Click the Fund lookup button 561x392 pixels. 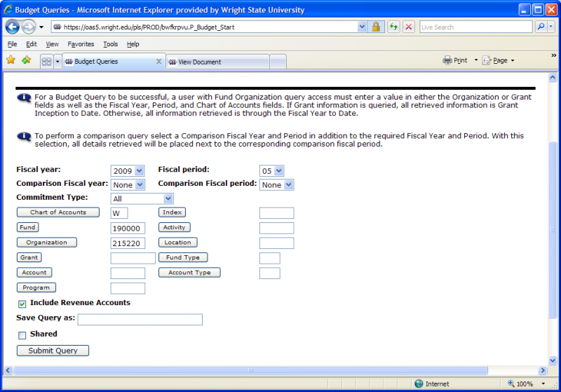click(27, 227)
